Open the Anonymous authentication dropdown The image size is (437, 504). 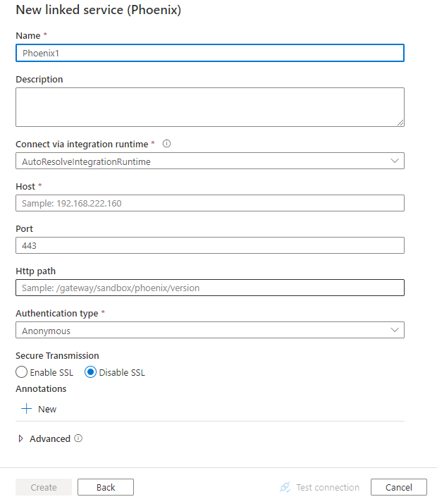click(x=210, y=330)
